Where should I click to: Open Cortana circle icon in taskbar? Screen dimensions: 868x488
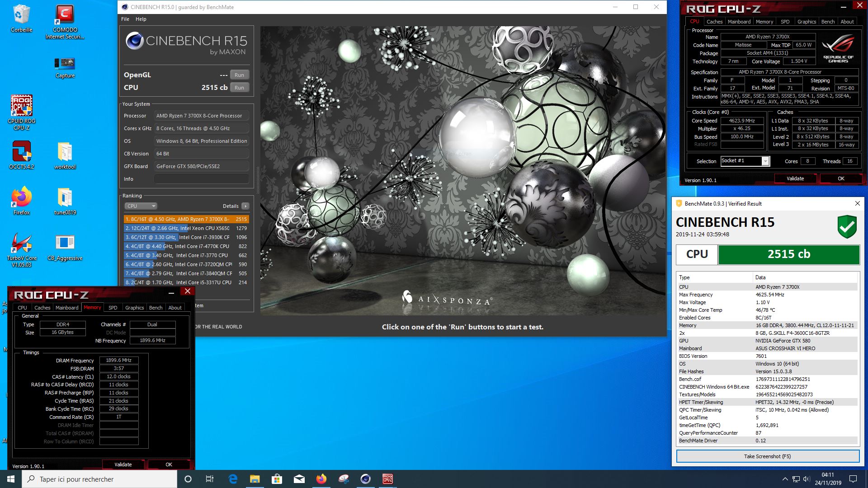(x=188, y=479)
